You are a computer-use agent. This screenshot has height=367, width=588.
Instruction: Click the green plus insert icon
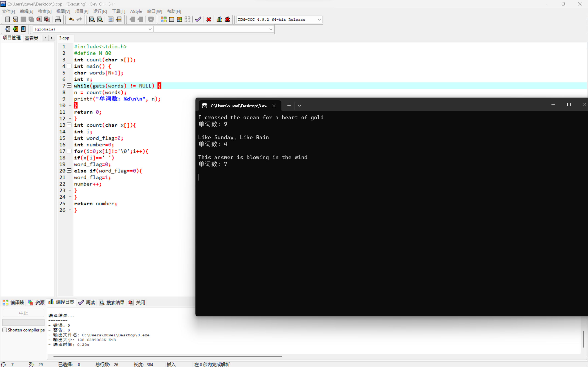point(15,29)
